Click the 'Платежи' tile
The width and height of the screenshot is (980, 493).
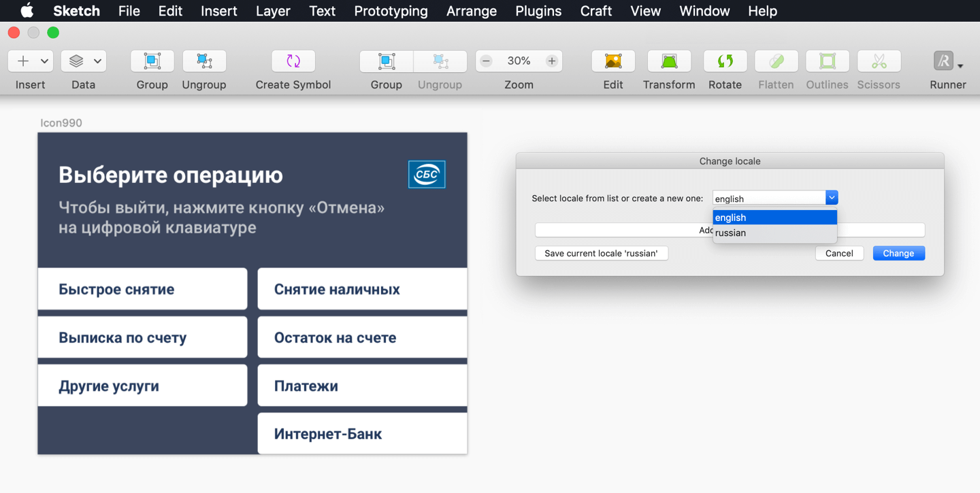coord(363,386)
